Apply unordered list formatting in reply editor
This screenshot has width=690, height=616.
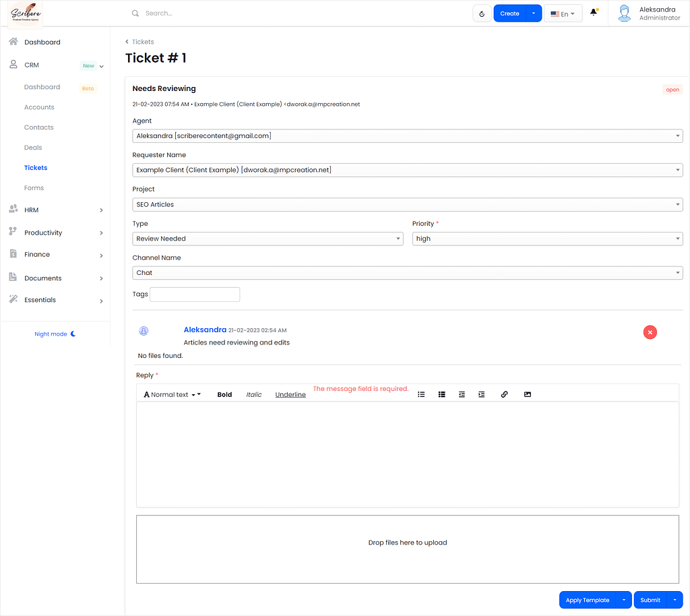click(x=421, y=394)
